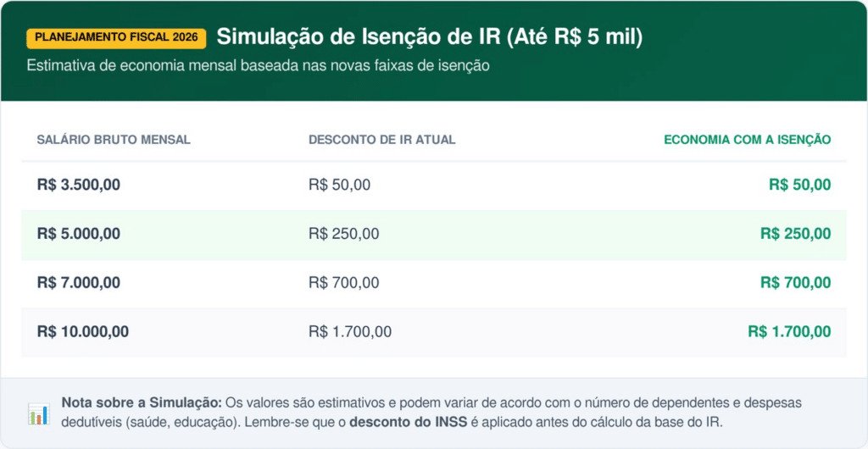This screenshot has height=449, width=868.
Task: Click the green R$ 250,00 savings value
Action: click(795, 234)
